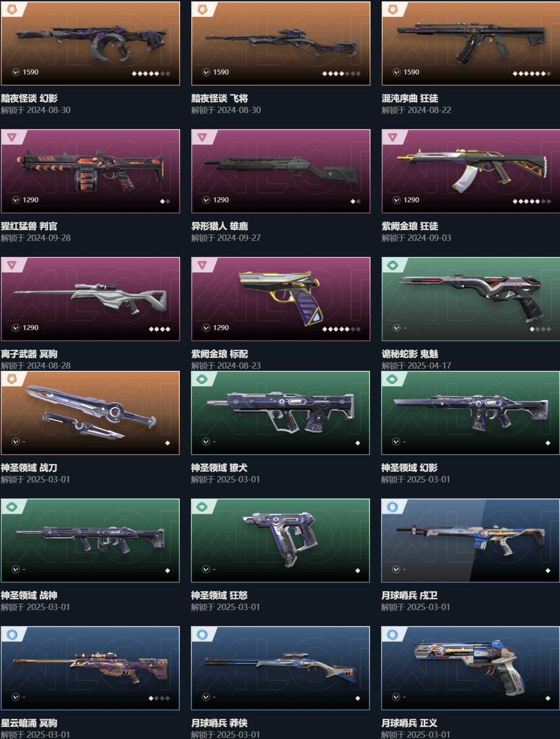
Task: Click the upgrade level dots on 黯夜怪谈 飞将 card
Action: click(x=341, y=74)
